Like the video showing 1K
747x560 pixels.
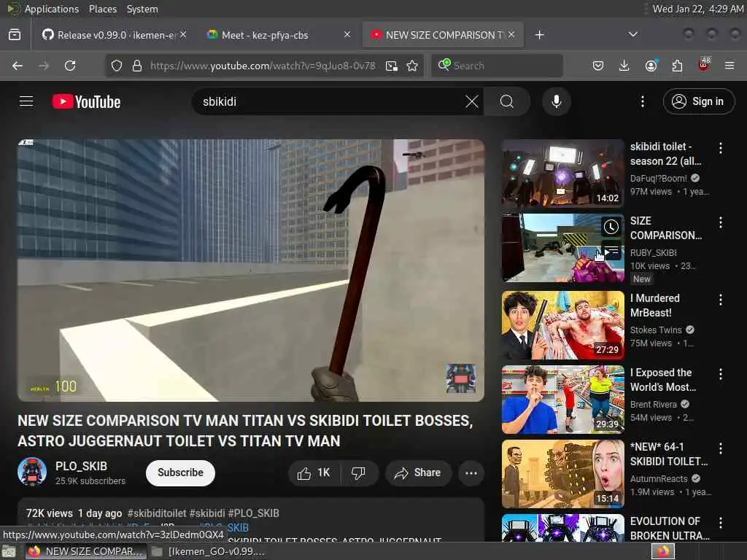tap(314, 472)
